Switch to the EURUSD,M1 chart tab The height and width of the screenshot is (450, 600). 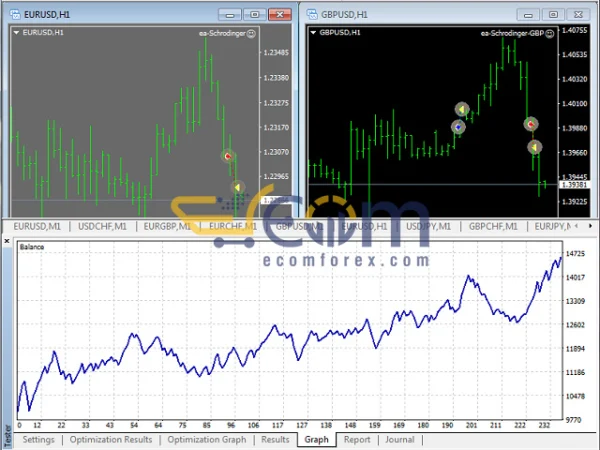pos(37,227)
